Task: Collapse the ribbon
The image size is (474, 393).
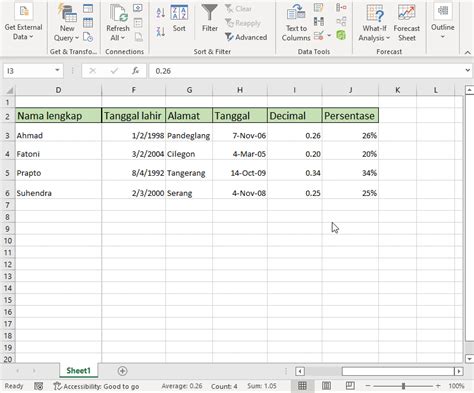Action: coord(468,52)
